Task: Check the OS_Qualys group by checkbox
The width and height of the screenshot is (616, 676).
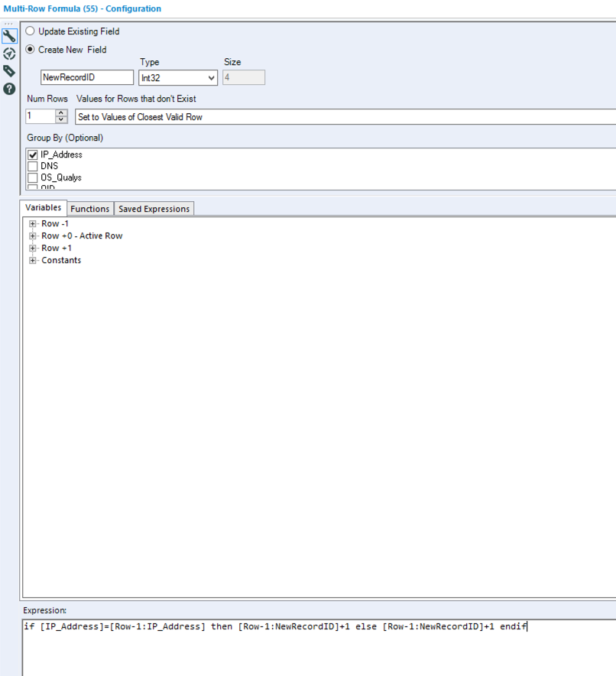Action: coord(33,177)
